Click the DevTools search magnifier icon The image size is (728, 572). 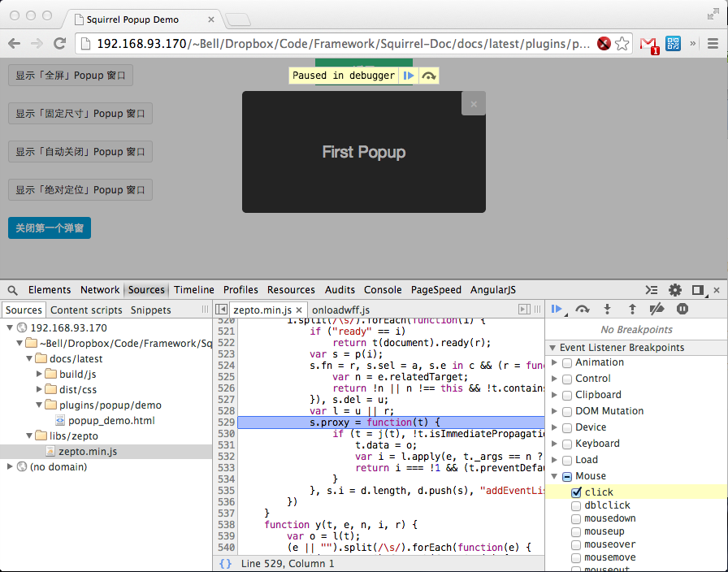pyautogui.click(x=12, y=290)
